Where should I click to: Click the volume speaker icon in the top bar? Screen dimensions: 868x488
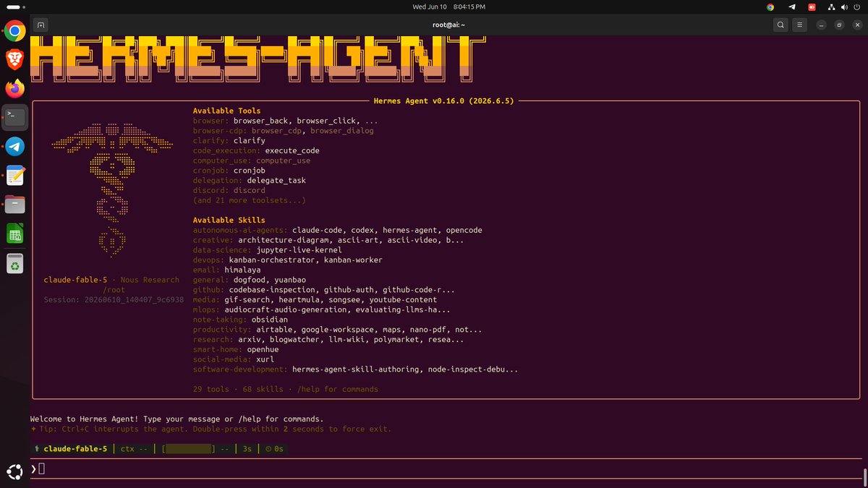pos(843,7)
